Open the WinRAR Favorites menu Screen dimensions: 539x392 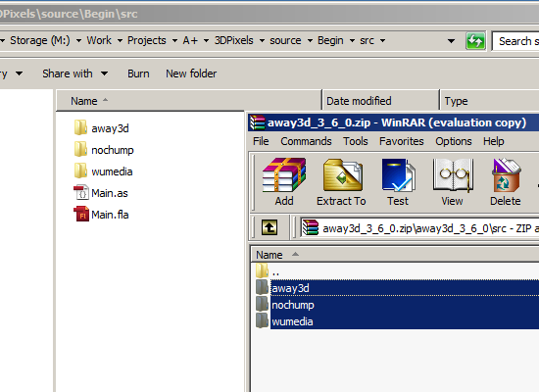coord(402,141)
